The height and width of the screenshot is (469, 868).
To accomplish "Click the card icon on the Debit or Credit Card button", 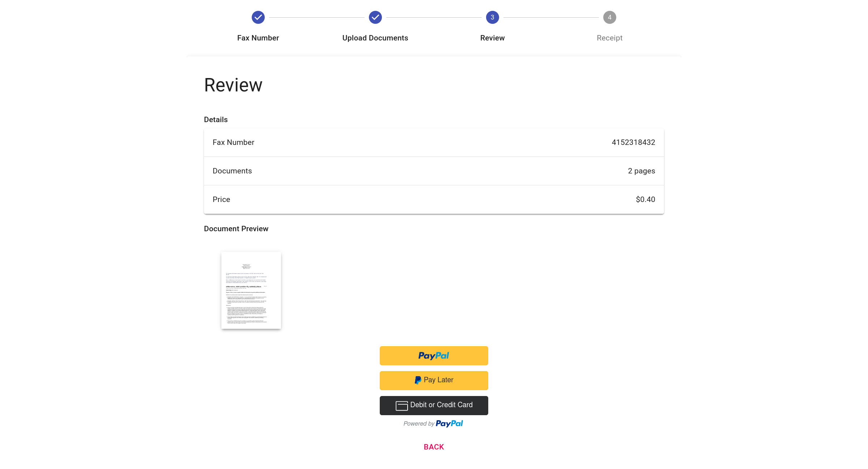I will point(401,406).
